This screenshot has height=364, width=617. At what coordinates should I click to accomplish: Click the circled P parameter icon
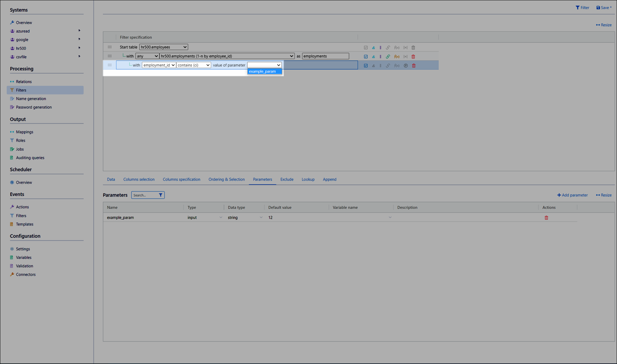pos(406,66)
